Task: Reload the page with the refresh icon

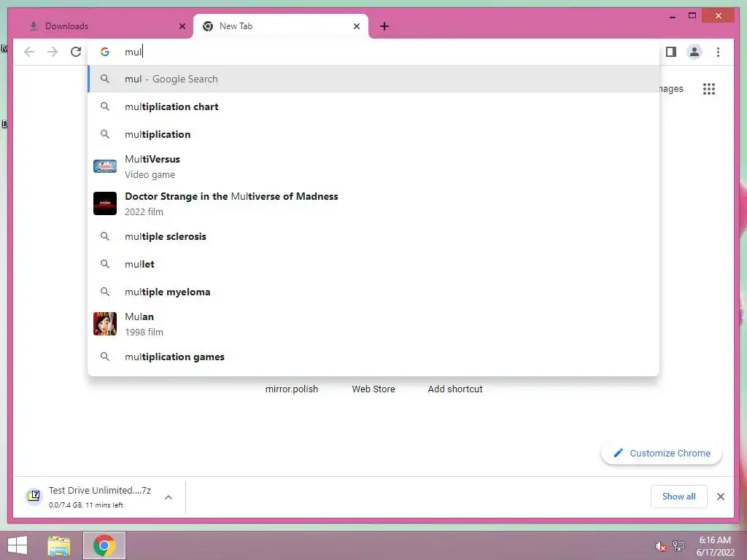Action: [76, 52]
